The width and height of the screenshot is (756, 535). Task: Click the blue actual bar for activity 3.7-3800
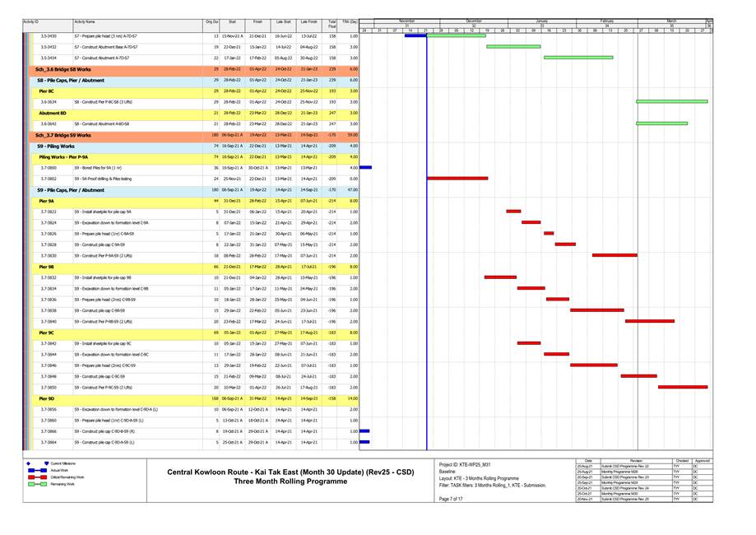[365, 167]
